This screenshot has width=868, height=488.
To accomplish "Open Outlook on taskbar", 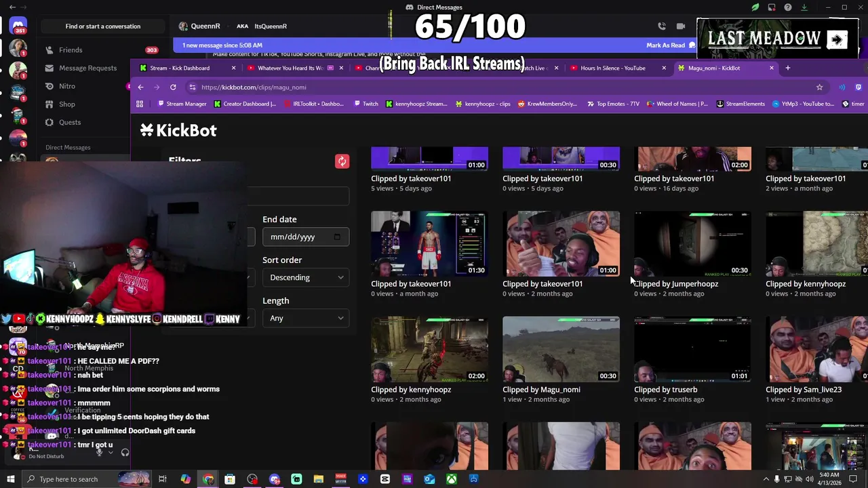I will click(x=429, y=479).
